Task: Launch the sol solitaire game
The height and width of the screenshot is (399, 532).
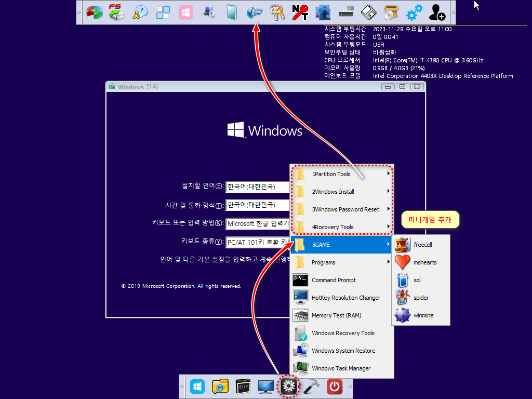Action: (x=421, y=280)
